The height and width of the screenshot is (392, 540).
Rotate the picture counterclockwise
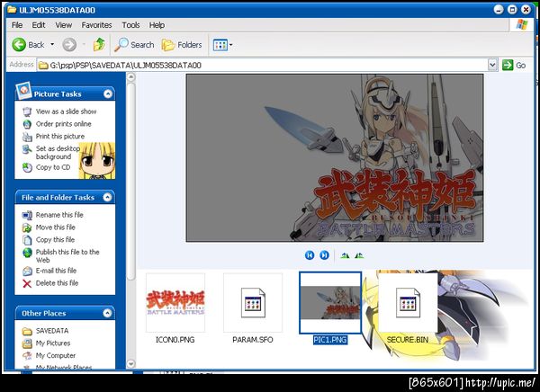[359, 255]
